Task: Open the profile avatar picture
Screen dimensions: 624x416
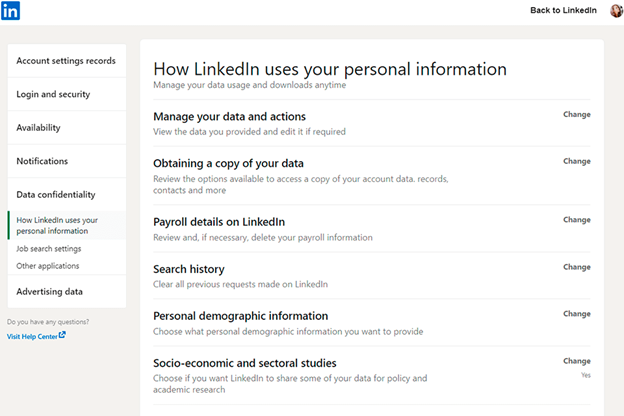Action: point(616,11)
